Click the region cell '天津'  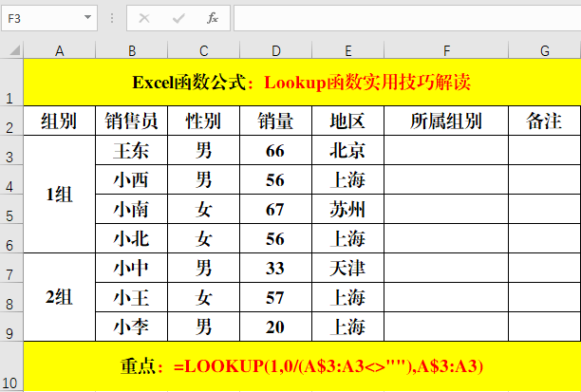pos(348,268)
